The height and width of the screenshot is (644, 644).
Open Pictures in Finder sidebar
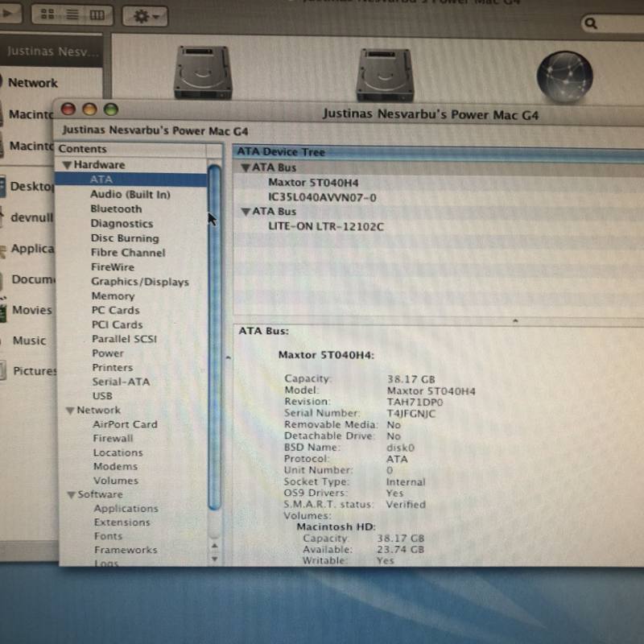[35, 371]
